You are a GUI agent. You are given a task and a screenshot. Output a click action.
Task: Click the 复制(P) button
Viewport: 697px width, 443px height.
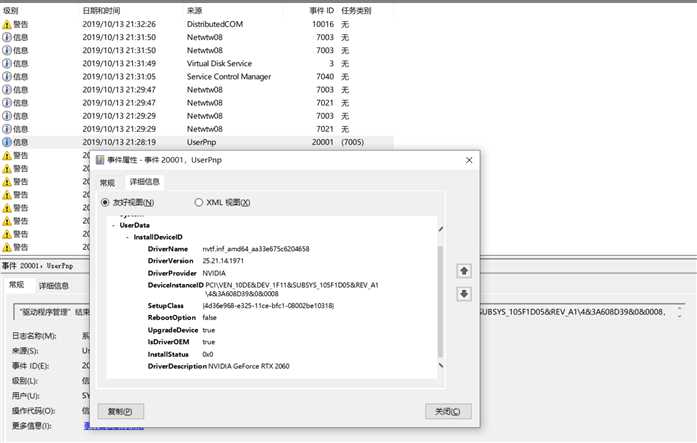coord(120,411)
